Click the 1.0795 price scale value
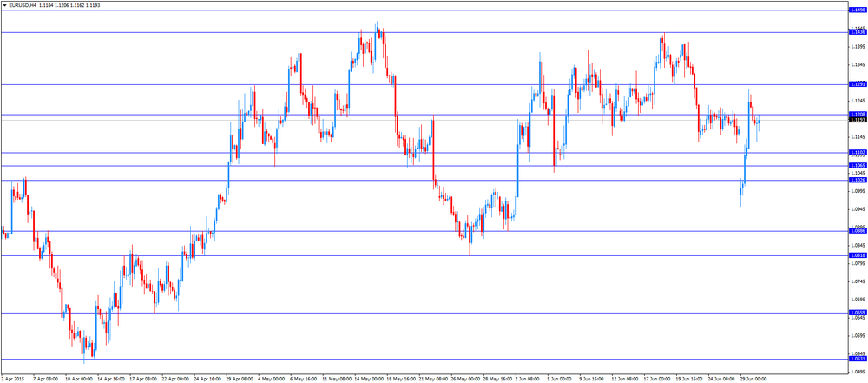The width and height of the screenshot is (868, 383). 858,263
